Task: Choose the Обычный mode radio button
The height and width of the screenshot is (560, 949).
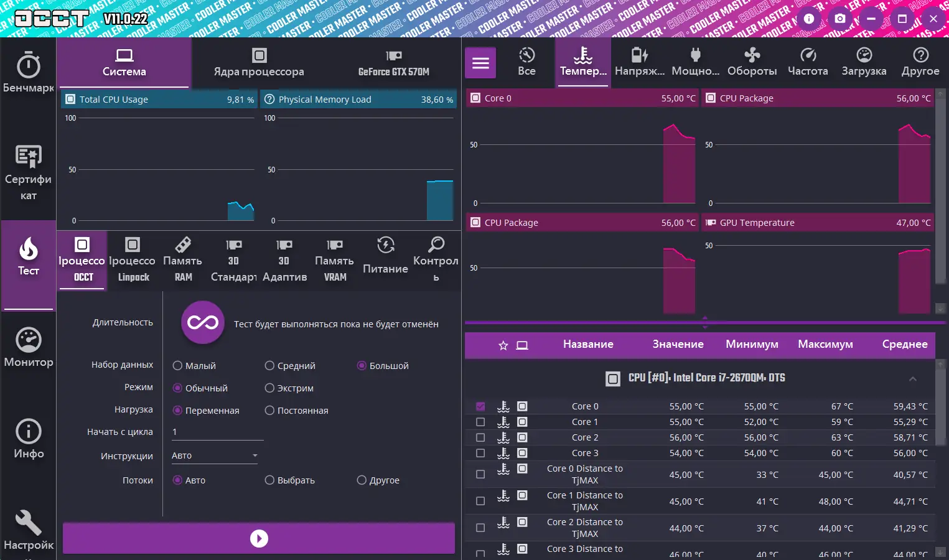Action: (x=178, y=388)
